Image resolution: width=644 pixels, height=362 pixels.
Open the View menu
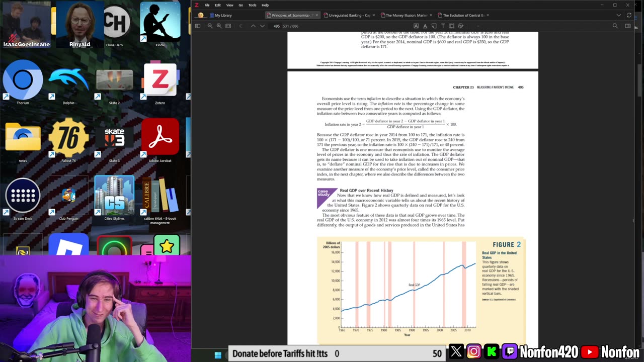point(229,5)
